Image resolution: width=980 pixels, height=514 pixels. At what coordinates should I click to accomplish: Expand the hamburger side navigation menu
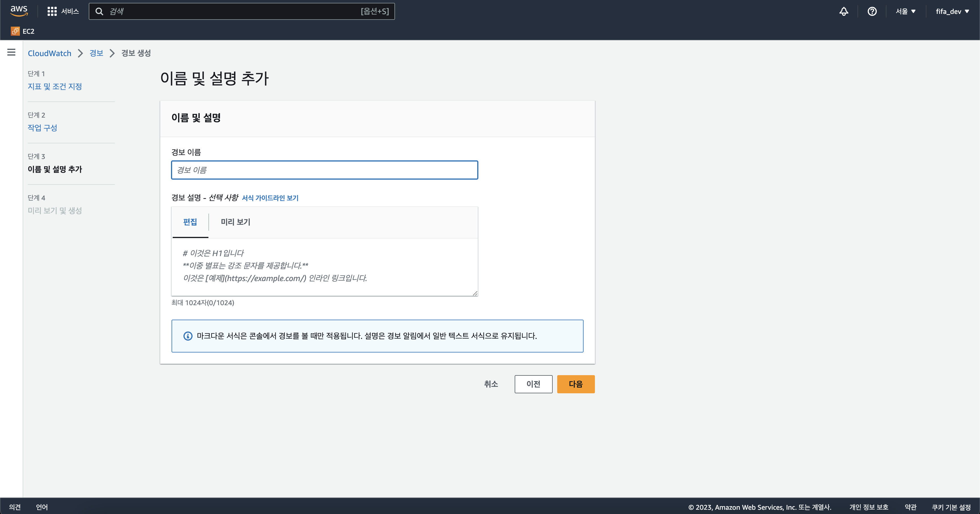click(11, 52)
